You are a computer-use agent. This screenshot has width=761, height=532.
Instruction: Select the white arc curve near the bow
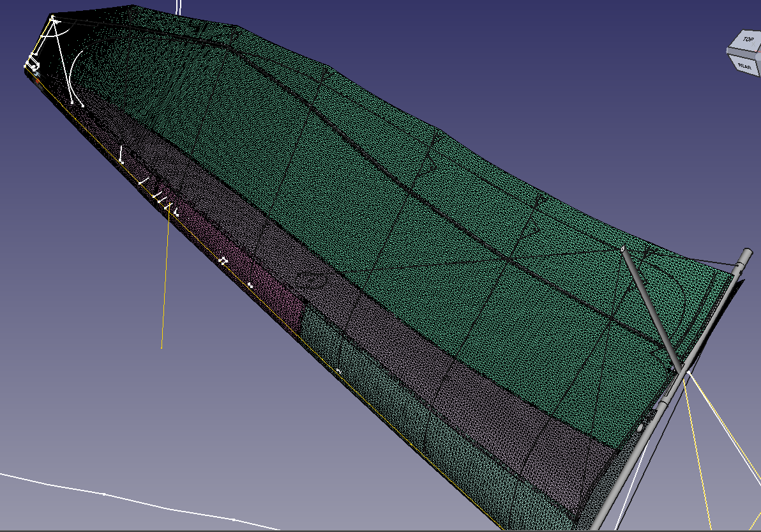(72, 73)
